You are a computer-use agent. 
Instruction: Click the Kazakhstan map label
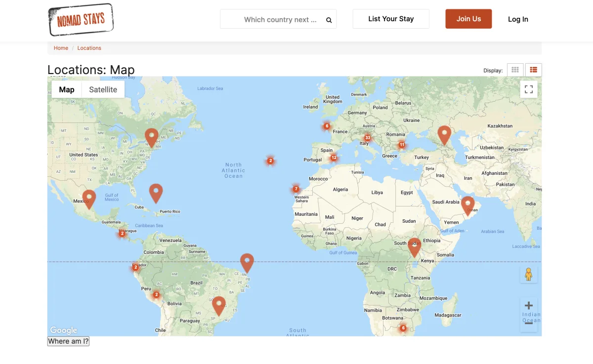coord(500,126)
